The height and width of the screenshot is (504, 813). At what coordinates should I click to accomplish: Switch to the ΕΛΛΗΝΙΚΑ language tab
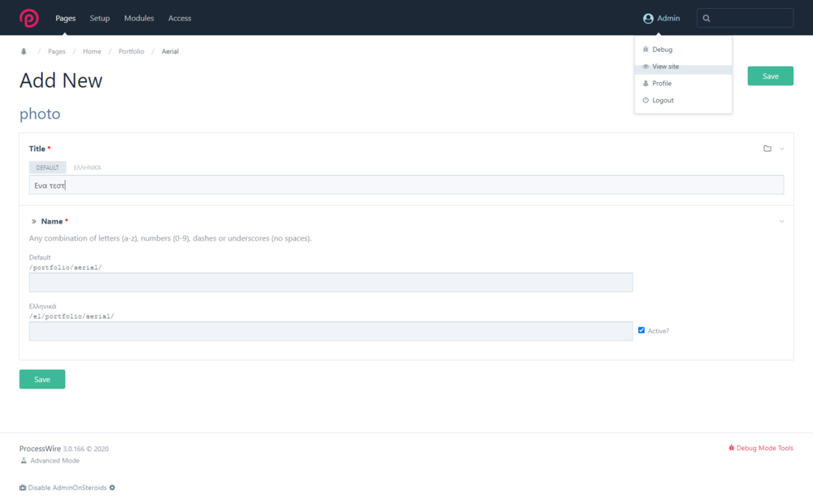tap(87, 167)
